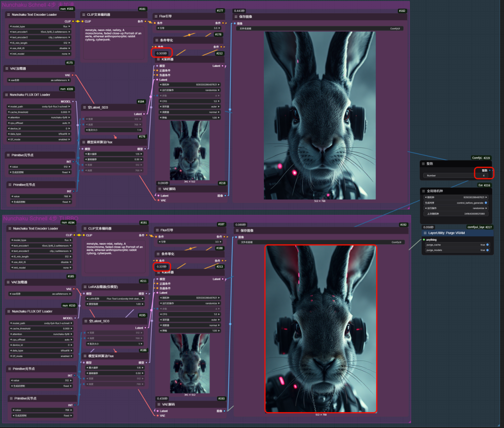The height and width of the screenshot is (428, 504).
Task: Click the 整数 output connector dot
Action: pos(490,170)
